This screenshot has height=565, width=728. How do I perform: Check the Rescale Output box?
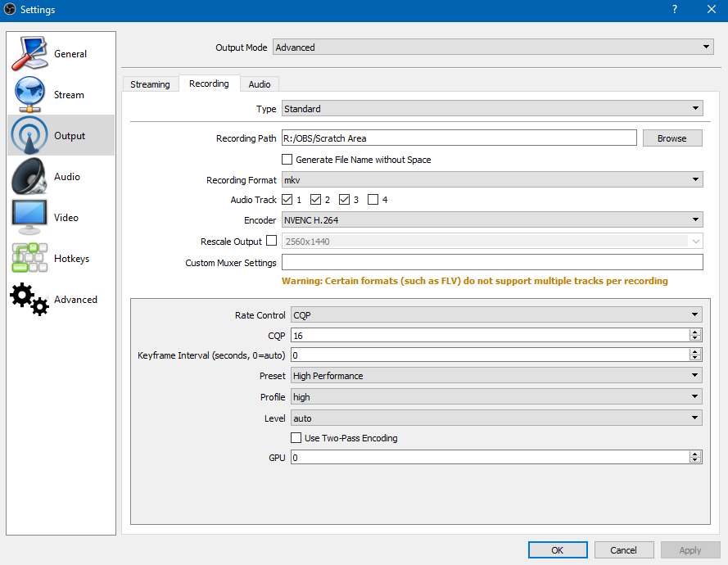click(272, 241)
